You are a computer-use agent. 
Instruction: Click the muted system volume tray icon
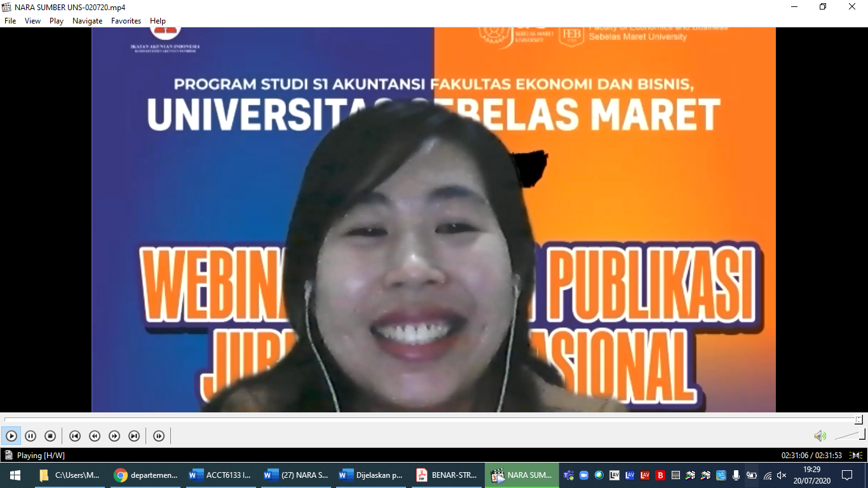pyautogui.click(x=782, y=475)
